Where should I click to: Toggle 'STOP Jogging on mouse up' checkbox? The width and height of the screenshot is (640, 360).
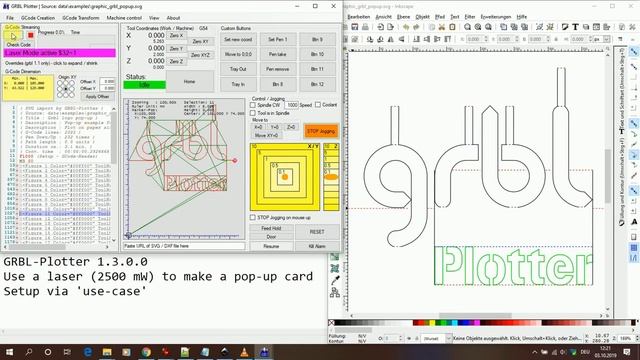253,218
